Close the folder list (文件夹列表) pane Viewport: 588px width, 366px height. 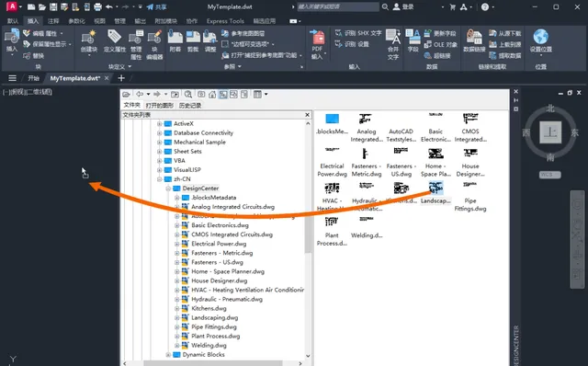tap(308, 115)
